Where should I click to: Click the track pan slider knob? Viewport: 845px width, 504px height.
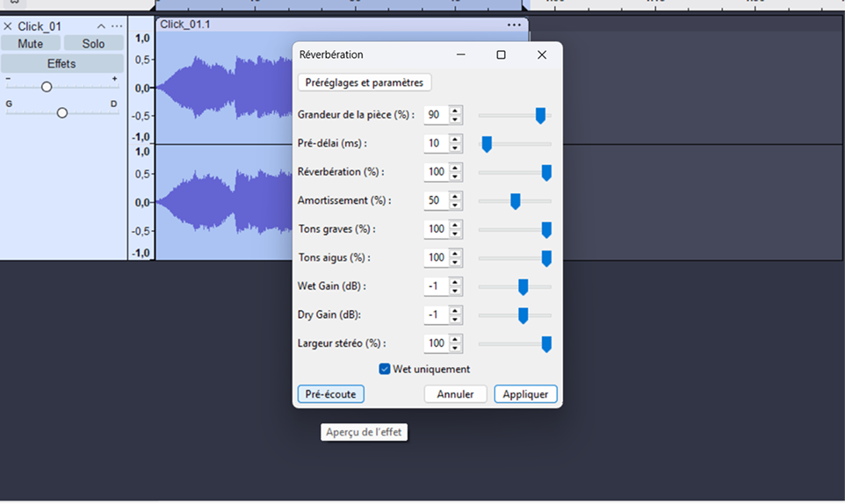click(x=62, y=112)
